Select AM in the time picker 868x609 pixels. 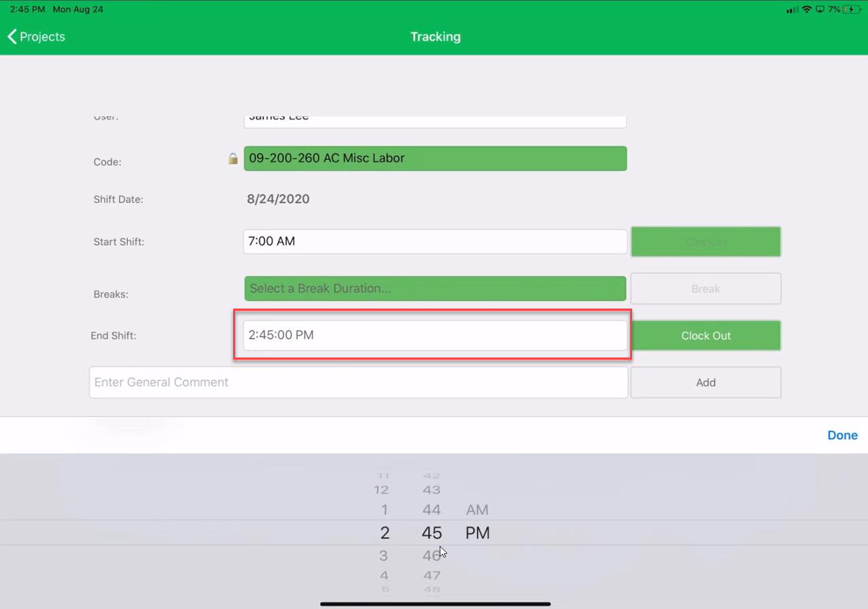click(x=477, y=510)
